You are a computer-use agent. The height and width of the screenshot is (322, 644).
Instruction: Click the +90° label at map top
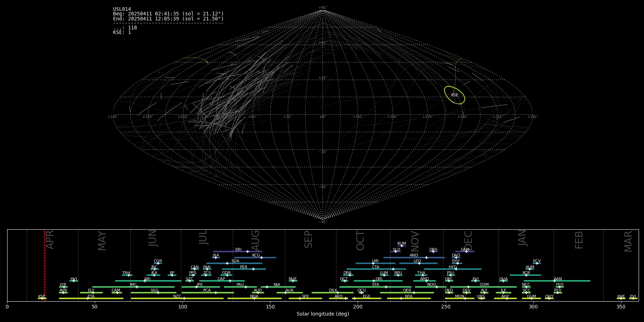pyautogui.click(x=323, y=8)
